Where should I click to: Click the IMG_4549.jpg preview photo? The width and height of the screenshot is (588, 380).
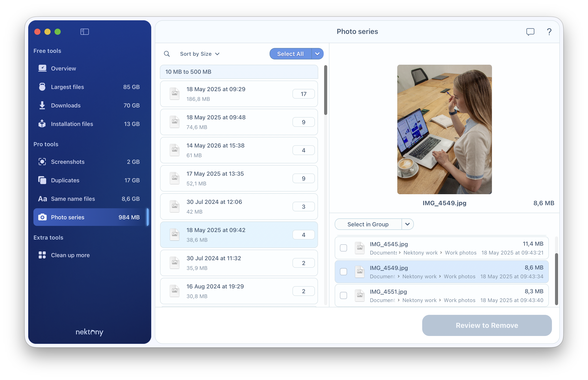[444, 129]
